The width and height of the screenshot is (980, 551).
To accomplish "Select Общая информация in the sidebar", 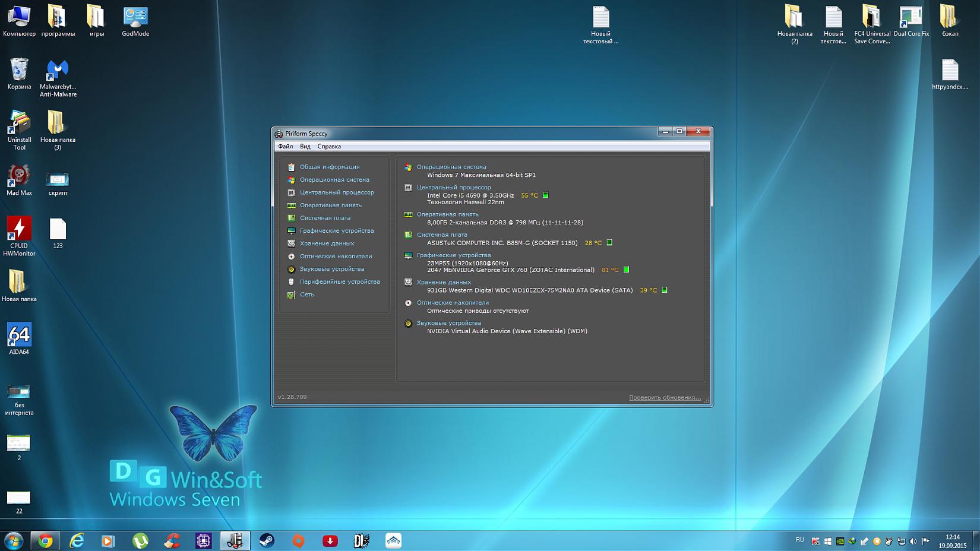I will tap(329, 167).
